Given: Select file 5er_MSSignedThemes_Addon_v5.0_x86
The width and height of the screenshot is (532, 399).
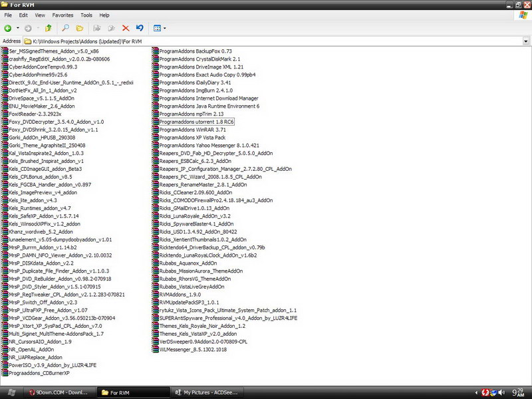Looking at the screenshot, I should 54,51.
